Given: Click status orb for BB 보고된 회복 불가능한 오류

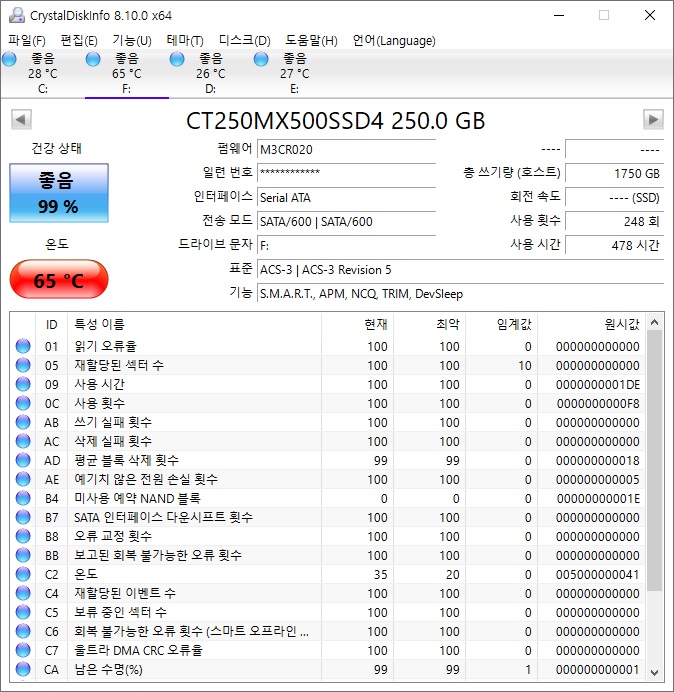Looking at the screenshot, I should tap(23, 555).
